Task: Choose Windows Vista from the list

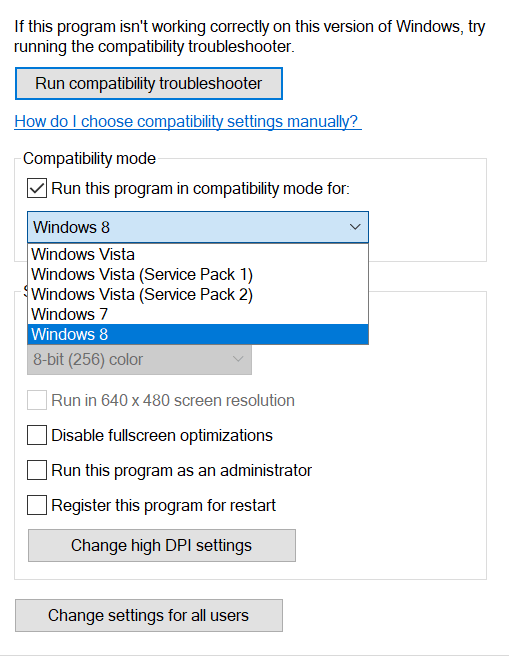Action: click(198, 254)
